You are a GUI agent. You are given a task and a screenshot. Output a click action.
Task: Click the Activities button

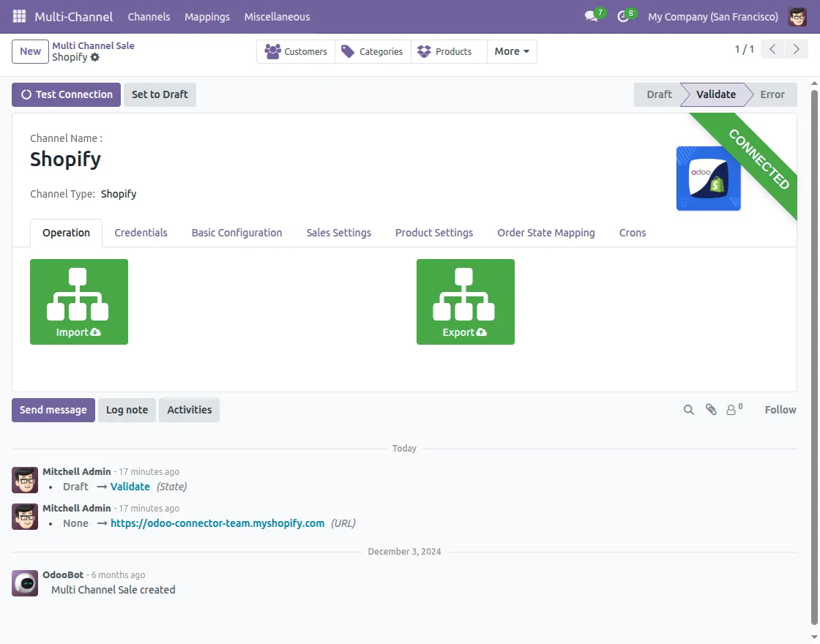(190, 410)
